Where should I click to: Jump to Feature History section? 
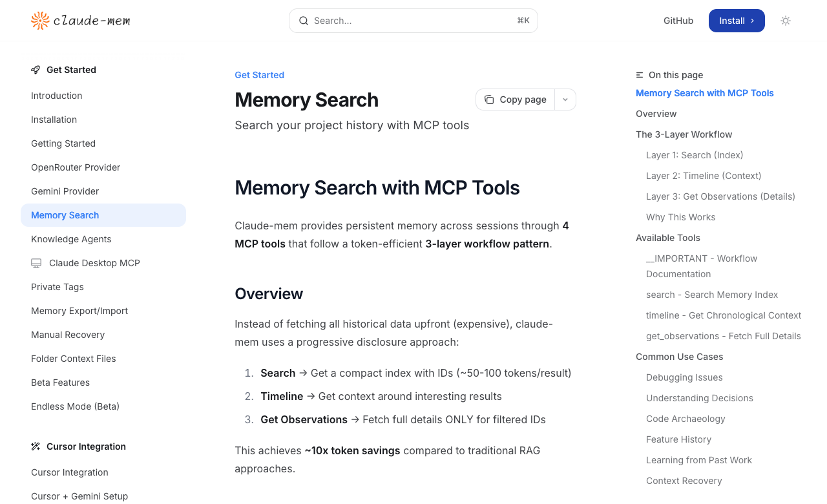point(678,439)
